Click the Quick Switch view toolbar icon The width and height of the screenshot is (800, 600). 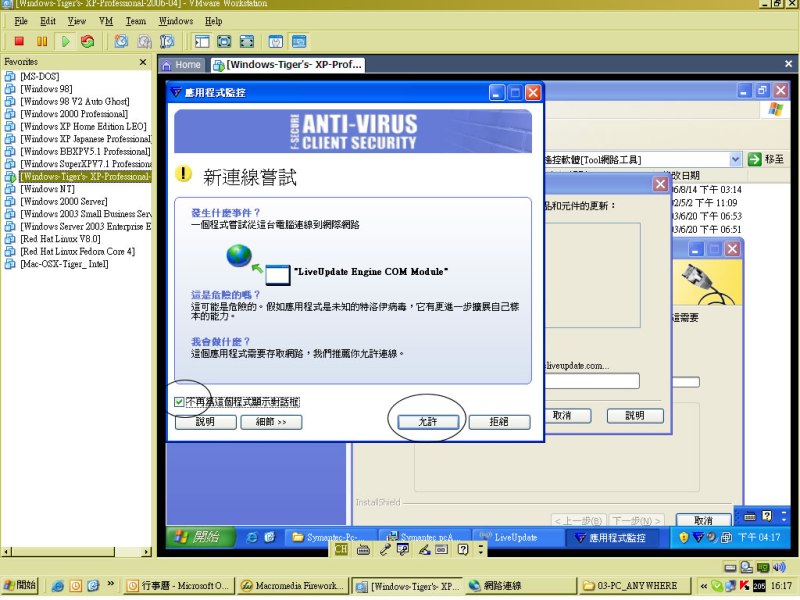tap(224, 41)
